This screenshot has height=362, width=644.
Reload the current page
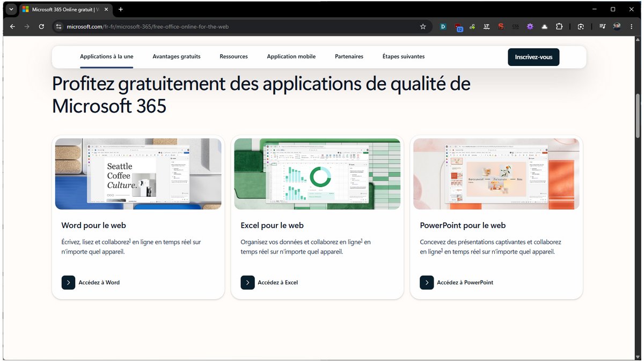pos(41,26)
